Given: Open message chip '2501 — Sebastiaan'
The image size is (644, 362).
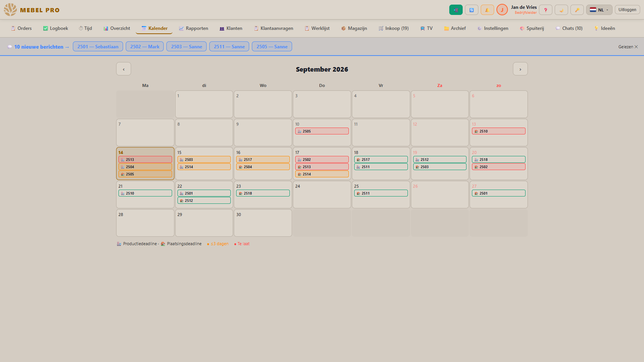Looking at the screenshot, I should click(98, 46).
